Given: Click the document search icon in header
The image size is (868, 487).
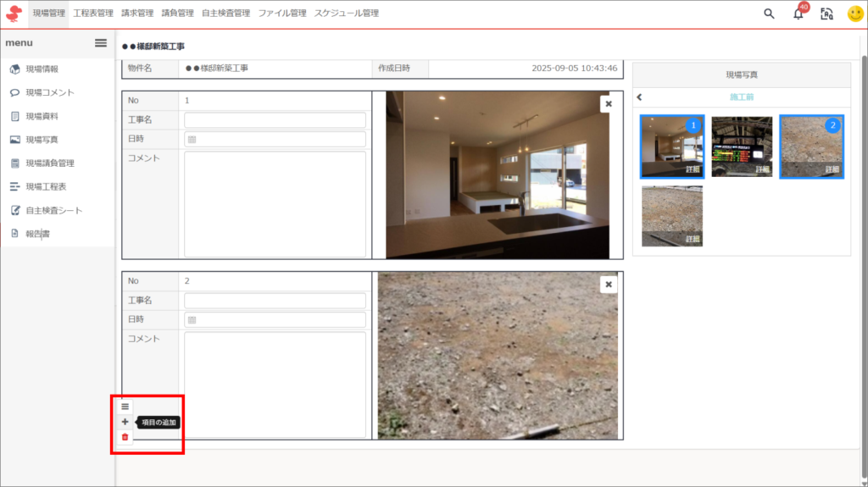Looking at the screenshot, I should point(826,14).
